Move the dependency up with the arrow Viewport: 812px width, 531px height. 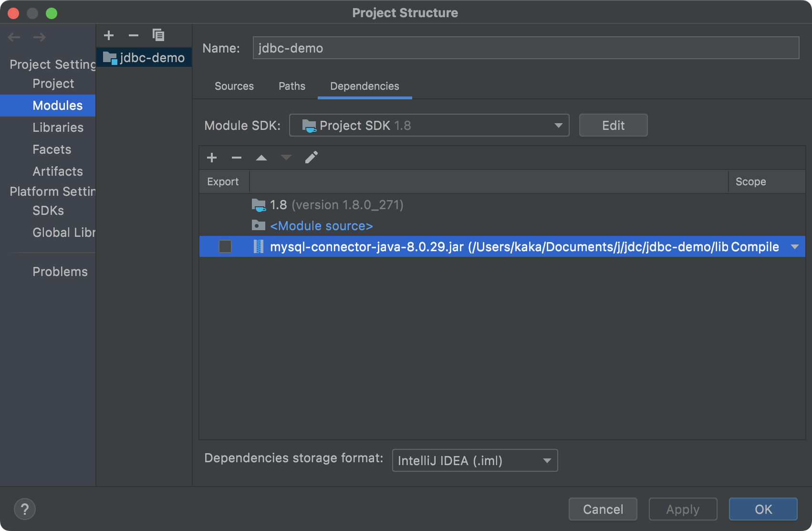(261, 158)
